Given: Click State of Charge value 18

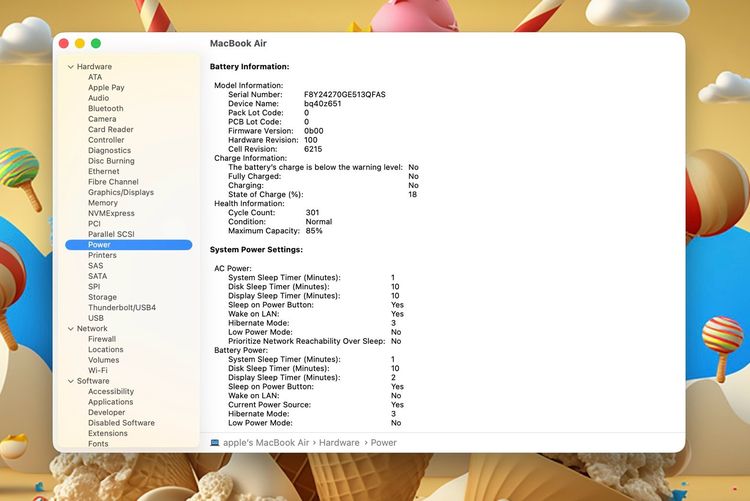Looking at the screenshot, I should pos(412,194).
